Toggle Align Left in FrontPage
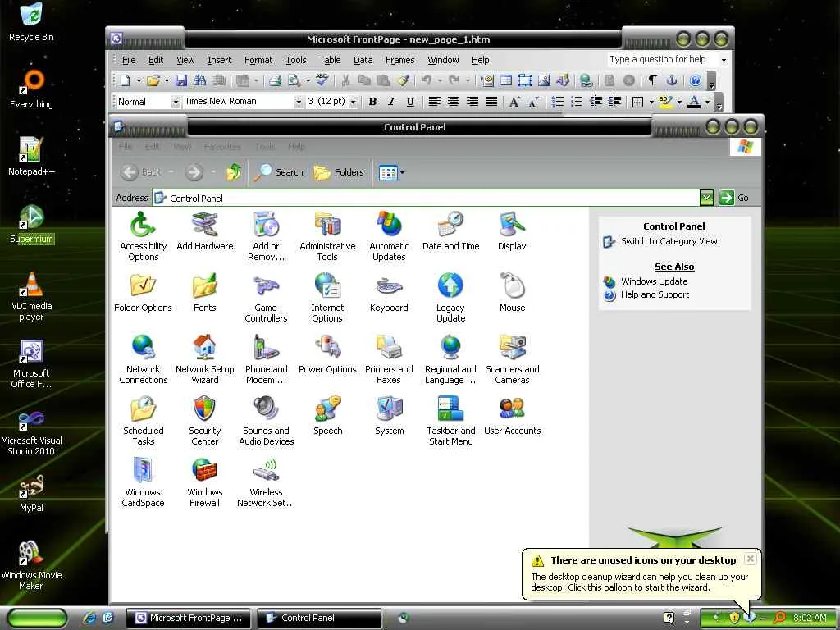Image resolution: width=840 pixels, height=630 pixels. [435, 101]
